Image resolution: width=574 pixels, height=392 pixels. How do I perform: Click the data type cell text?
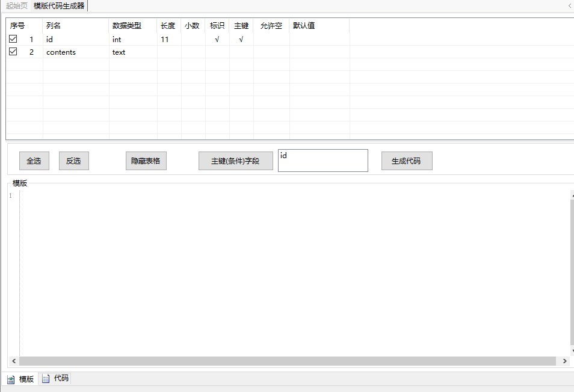tap(133, 52)
